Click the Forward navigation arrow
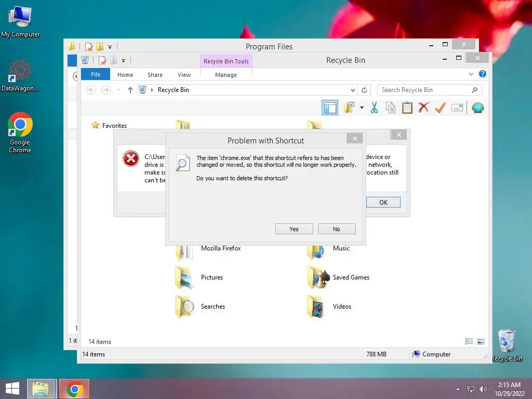Screen dimensions: 532x399 pyautogui.click(x=106, y=89)
